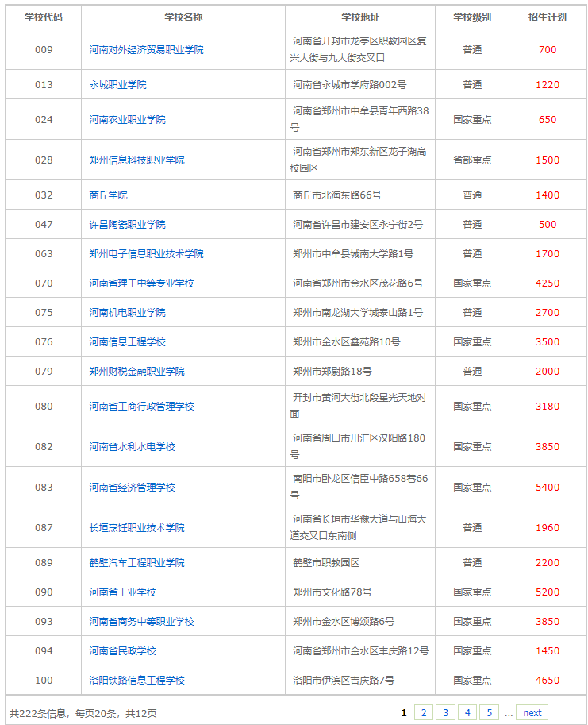Open 长垣烹饪职业技术学院 link
This screenshot has height=725, width=588.
[x=136, y=527]
